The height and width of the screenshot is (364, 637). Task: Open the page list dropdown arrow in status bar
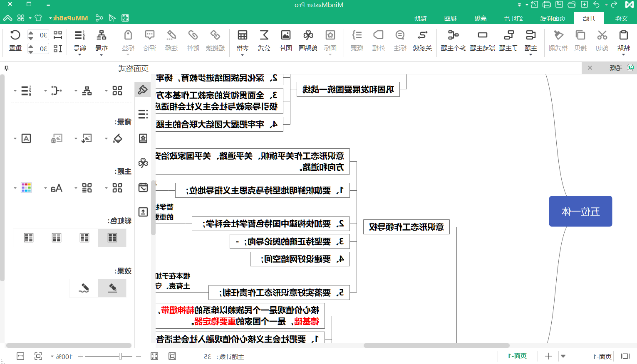(x=563, y=356)
